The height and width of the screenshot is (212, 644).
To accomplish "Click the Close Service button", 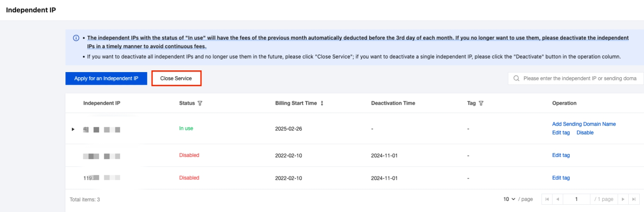I will click(176, 78).
